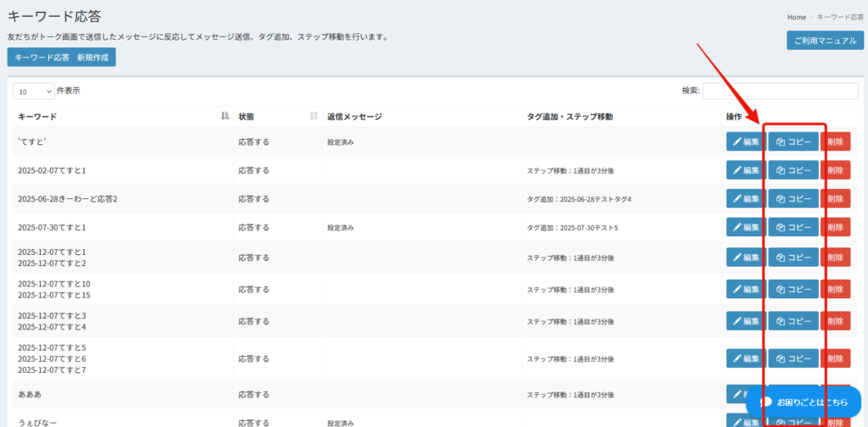Image resolution: width=868 pixels, height=427 pixels.
Task: Open the ご利用マニュアル user manual
Action: [x=826, y=41]
